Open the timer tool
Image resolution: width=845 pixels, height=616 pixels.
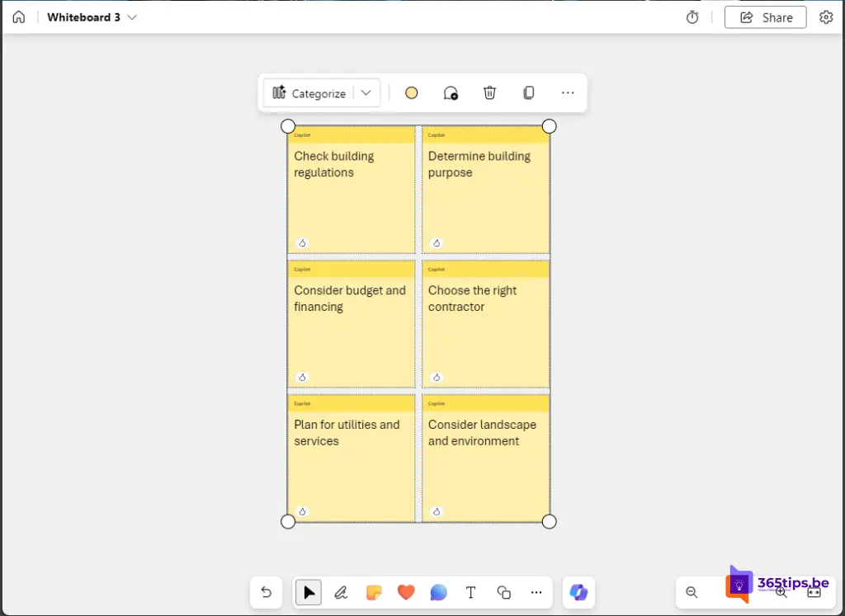[692, 17]
